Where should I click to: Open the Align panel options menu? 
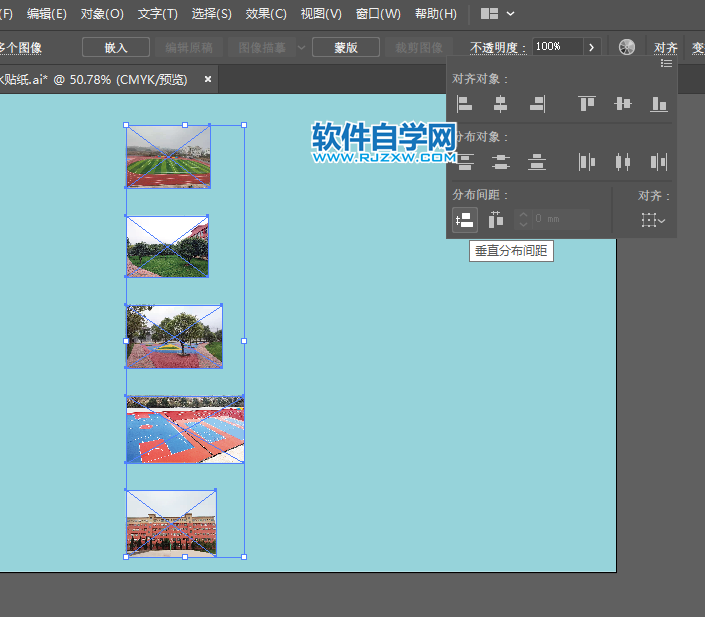pos(666,63)
